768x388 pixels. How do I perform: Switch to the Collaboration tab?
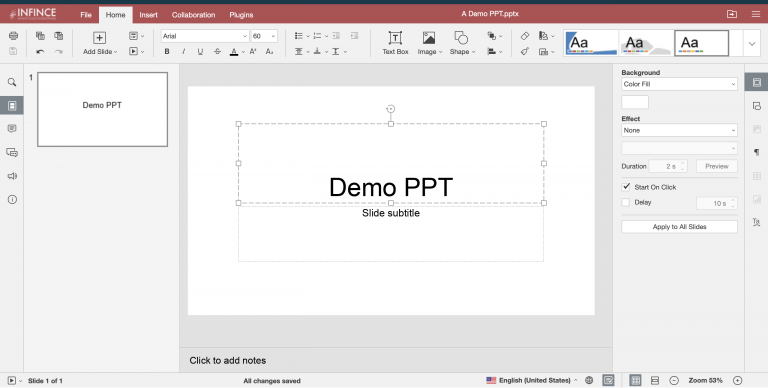[x=193, y=15]
